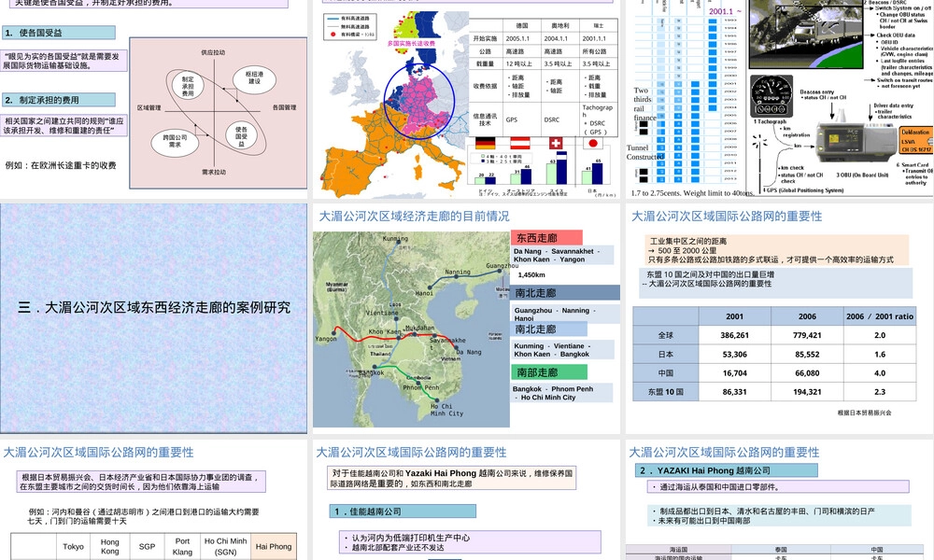Click the ratio value 4.0
The height and width of the screenshot is (560, 934).
click(880, 373)
